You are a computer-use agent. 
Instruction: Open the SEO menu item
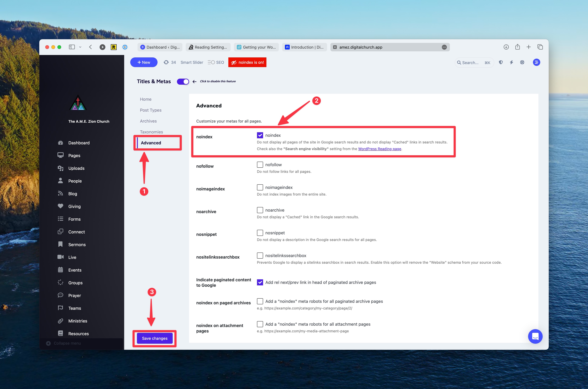[x=216, y=62]
